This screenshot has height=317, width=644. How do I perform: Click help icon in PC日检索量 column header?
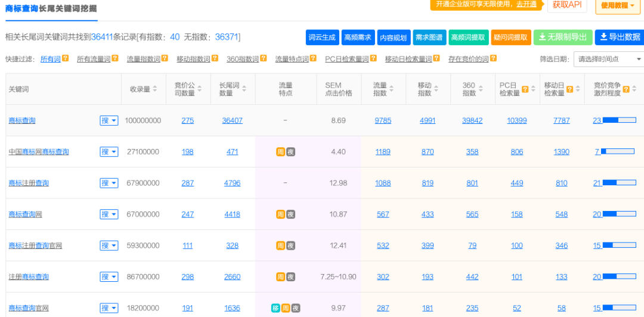525,89
